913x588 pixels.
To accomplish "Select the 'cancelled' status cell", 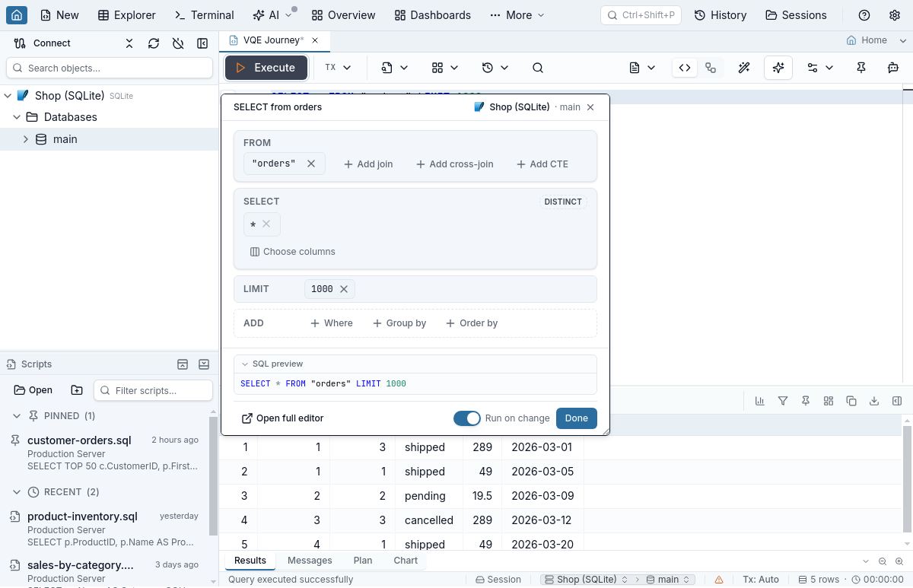I will click(428, 520).
